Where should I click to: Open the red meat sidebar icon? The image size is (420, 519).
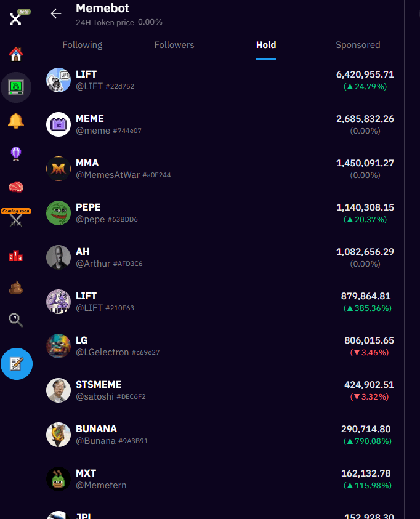click(16, 187)
